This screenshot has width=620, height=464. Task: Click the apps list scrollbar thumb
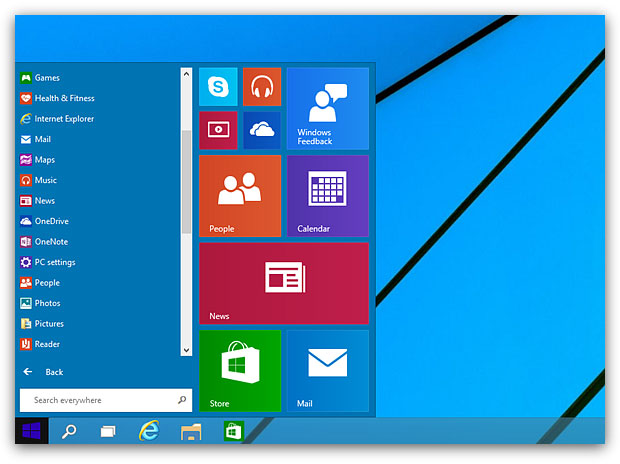pos(186,182)
